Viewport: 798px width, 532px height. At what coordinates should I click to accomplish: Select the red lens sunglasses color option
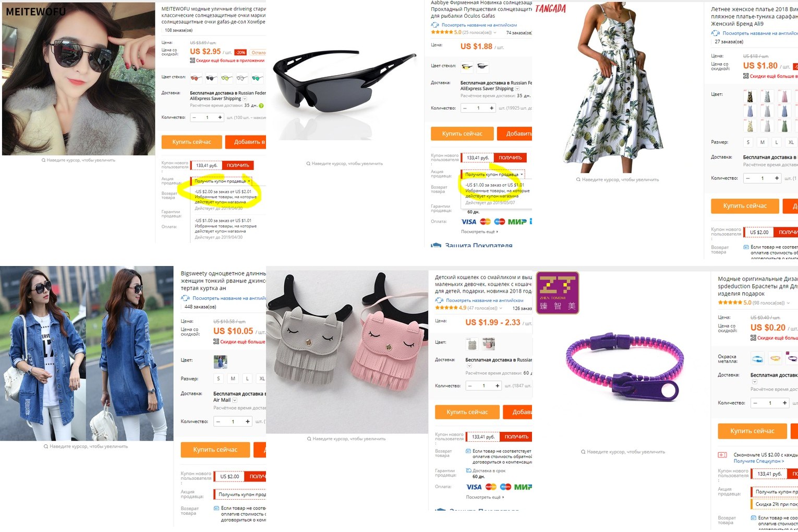pyautogui.click(x=196, y=78)
